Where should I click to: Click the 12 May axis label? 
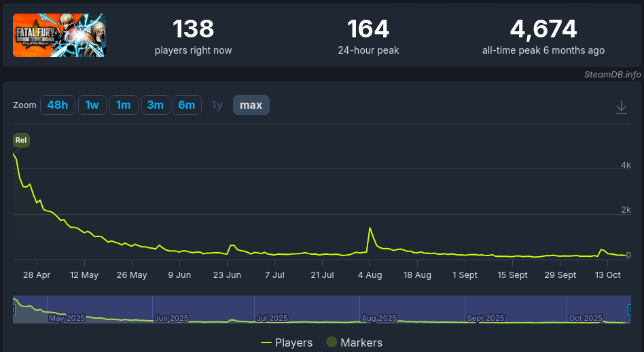click(84, 275)
